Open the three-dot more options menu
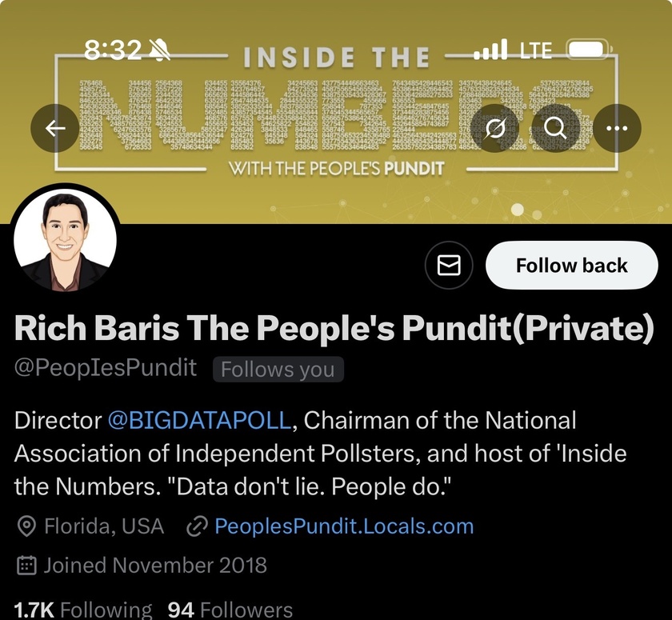The image size is (672, 620). 615,127
